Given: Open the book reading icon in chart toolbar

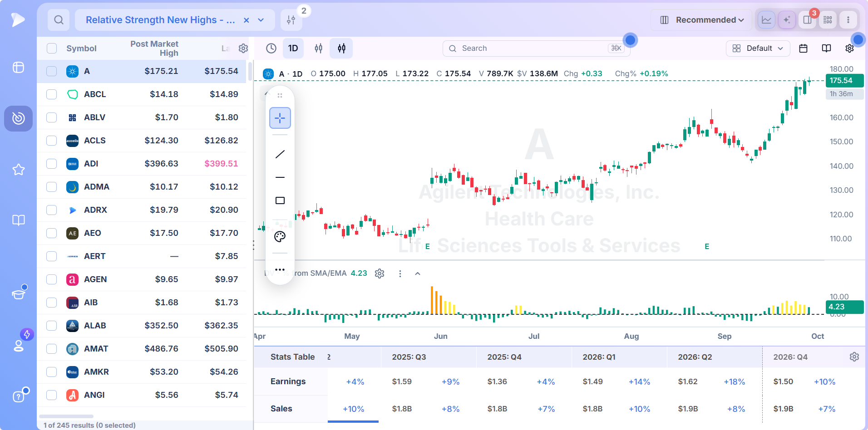Looking at the screenshot, I should pyautogui.click(x=826, y=49).
